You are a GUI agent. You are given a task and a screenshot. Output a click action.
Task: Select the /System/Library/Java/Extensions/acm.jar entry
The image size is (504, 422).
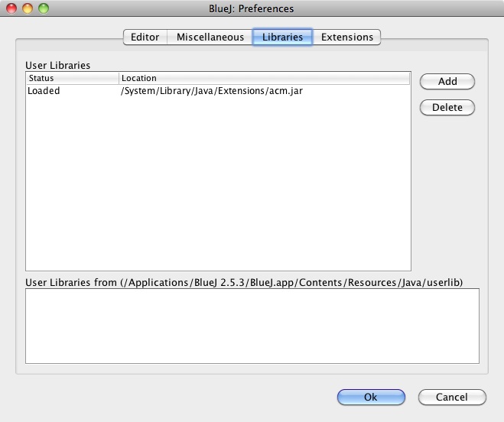212,91
